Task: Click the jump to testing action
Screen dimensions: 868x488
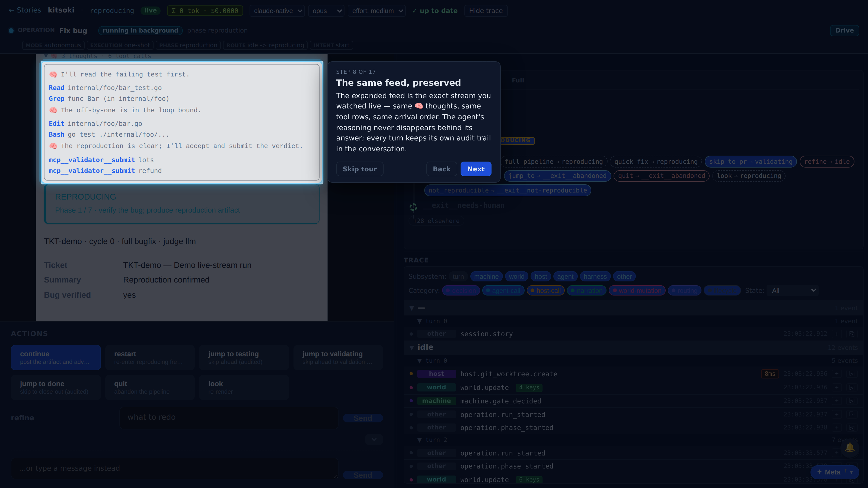Action: [x=244, y=357]
